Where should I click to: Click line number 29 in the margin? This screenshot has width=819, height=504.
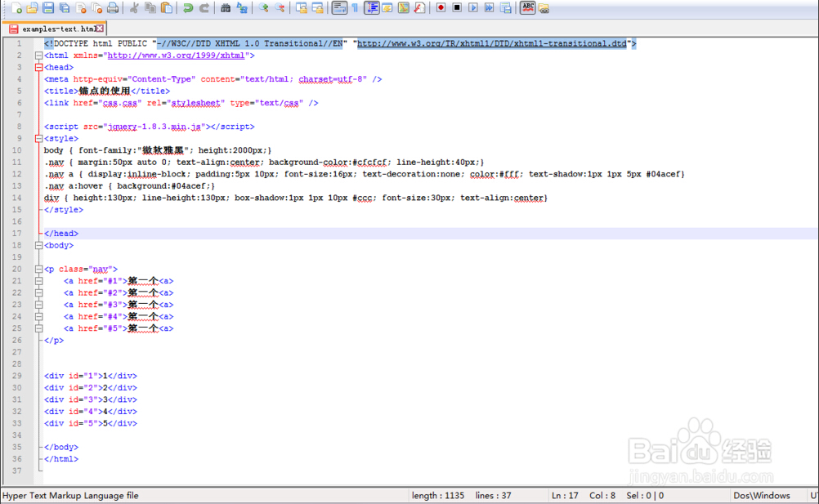pyautogui.click(x=16, y=376)
